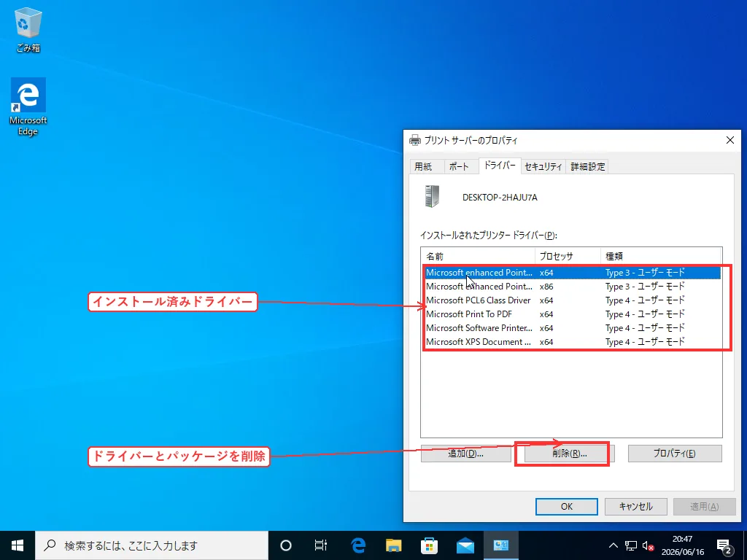Sort drivers by the 名前 column header
This screenshot has height=560, width=747.
(478, 256)
